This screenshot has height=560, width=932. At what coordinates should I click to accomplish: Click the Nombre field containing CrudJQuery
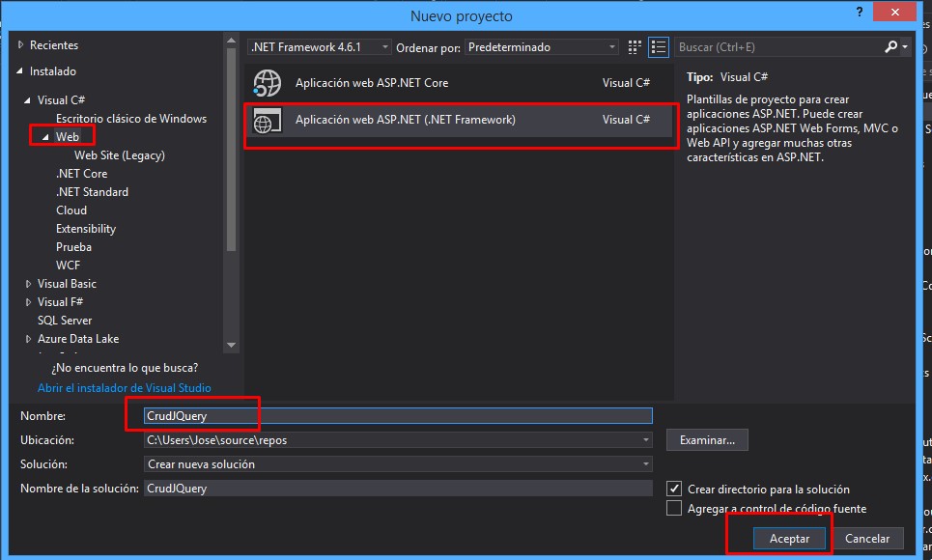(386, 415)
